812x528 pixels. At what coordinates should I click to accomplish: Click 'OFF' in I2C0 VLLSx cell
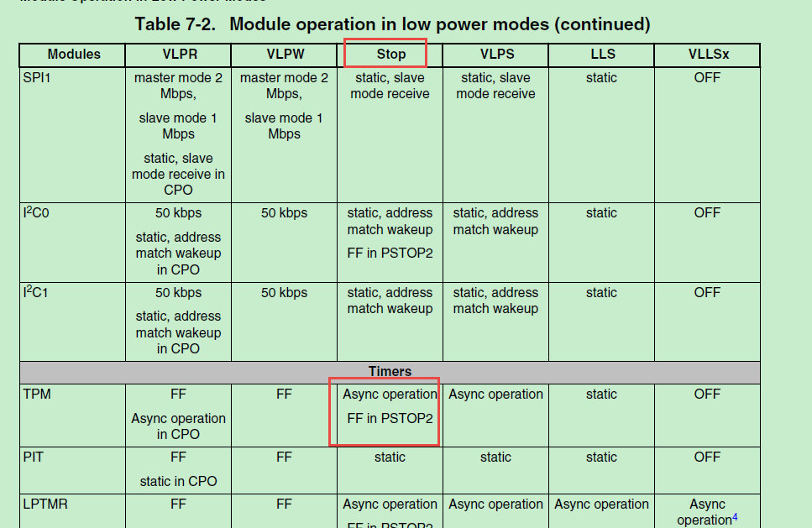point(707,212)
